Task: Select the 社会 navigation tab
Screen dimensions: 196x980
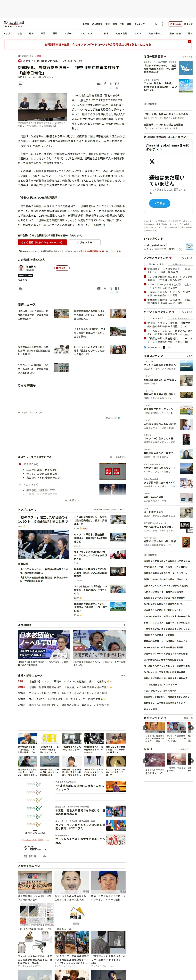Action: pos(19,33)
